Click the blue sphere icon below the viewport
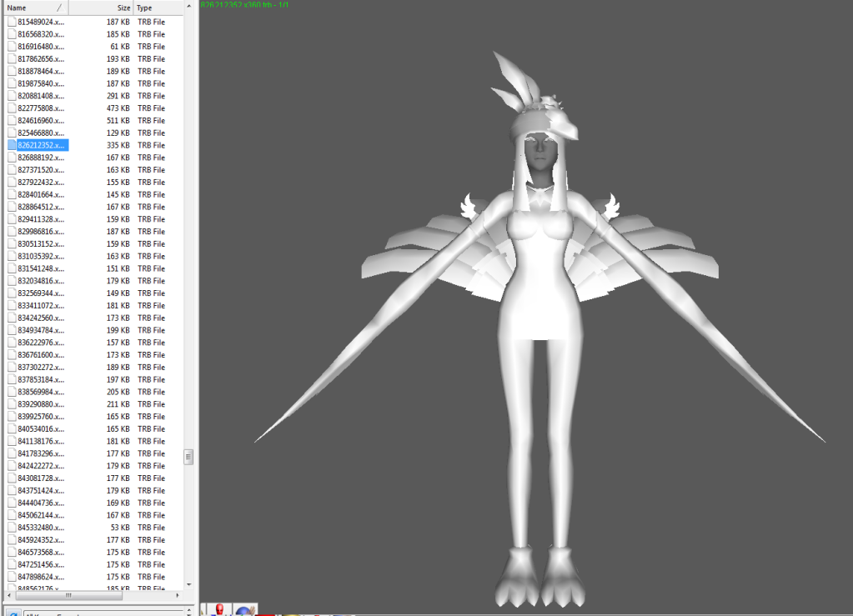 coord(245,609)
